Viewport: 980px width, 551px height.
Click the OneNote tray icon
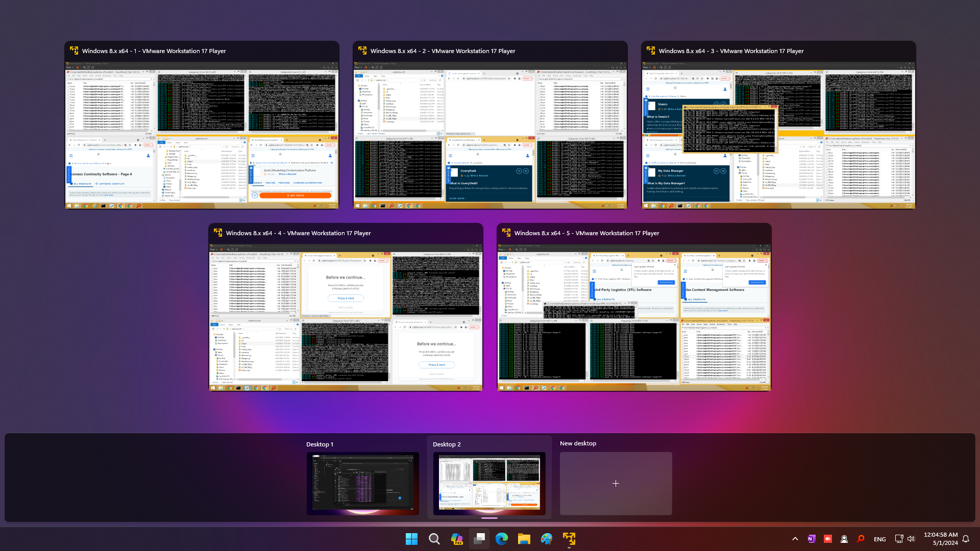(812, 539)
